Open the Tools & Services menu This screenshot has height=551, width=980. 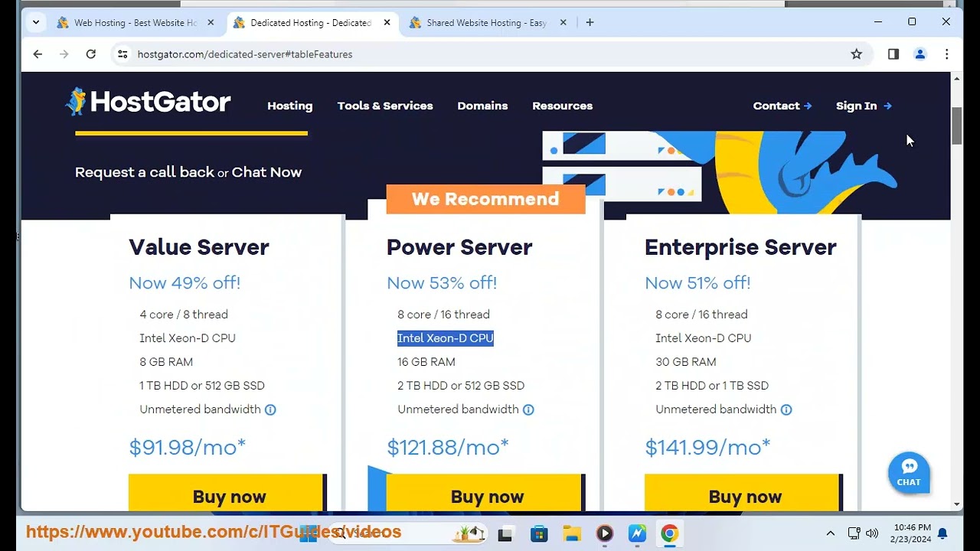[385, 106]
